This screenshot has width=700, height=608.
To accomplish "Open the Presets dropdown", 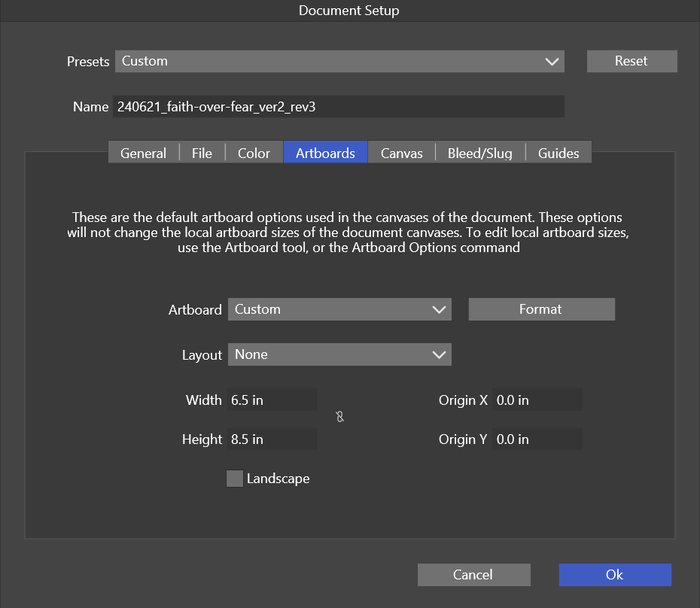I will click(339, 62).
